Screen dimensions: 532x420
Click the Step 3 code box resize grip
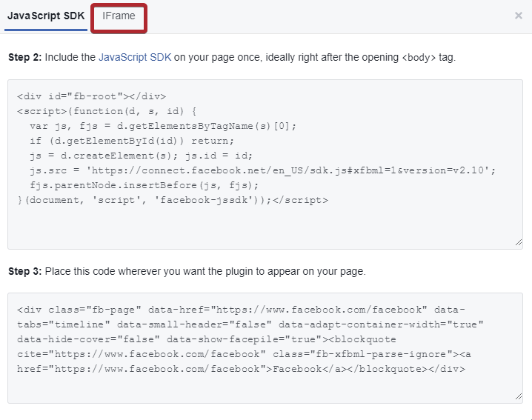pyautogui.click(x=519, y=396)
